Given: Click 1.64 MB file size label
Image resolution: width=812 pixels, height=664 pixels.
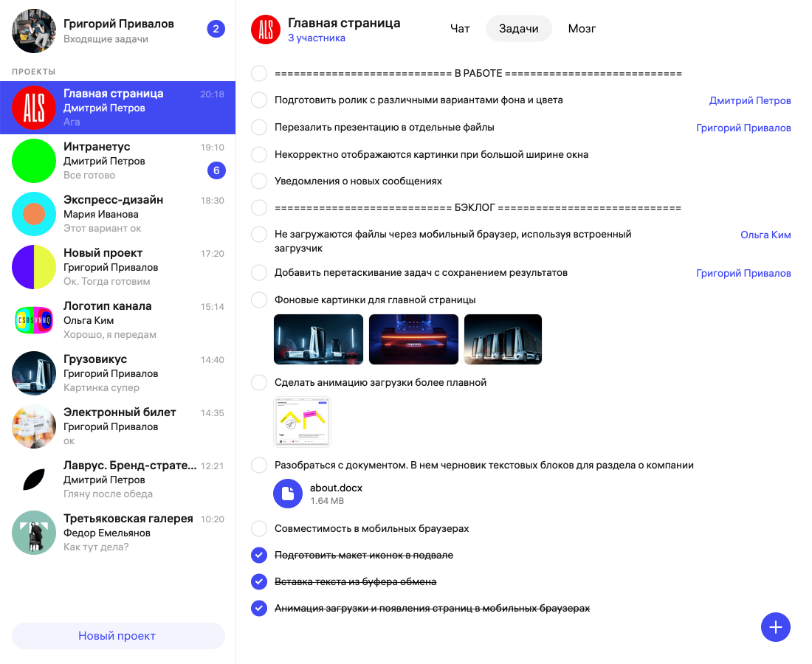Looking at the screenshot, I should tap(327, 501).
